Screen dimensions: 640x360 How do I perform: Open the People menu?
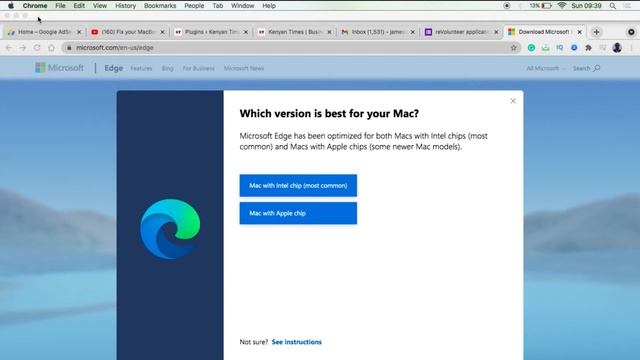click(x=194, y=6)
